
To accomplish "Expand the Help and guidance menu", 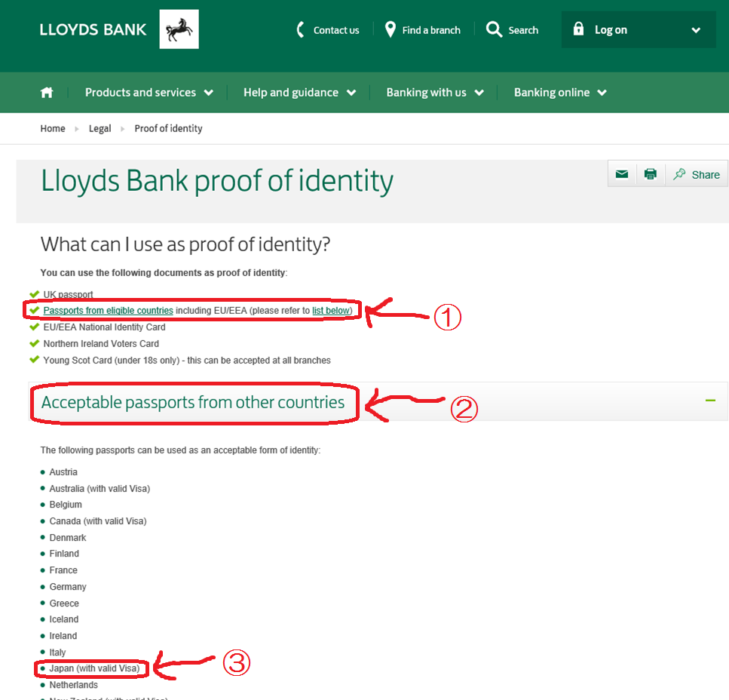I will pos(299,93).
